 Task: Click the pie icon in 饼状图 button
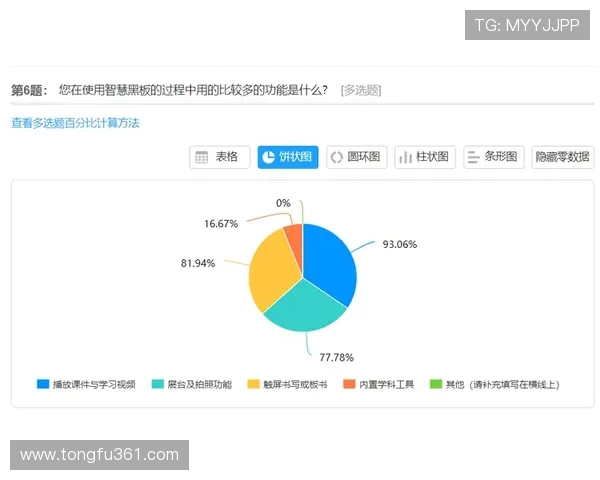click(x=269, y=157)
